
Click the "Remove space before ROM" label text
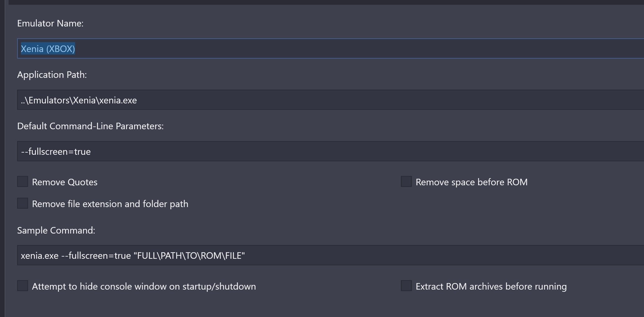[472, 182]
